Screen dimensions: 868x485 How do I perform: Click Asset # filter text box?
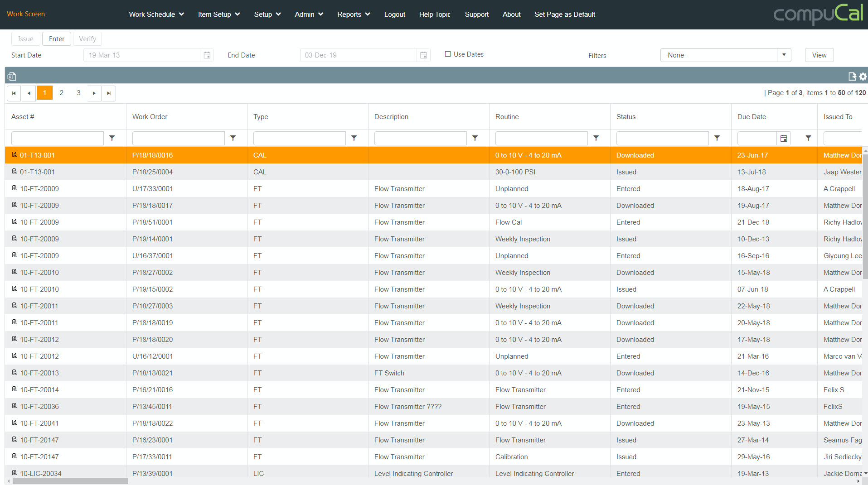(58, 138)
